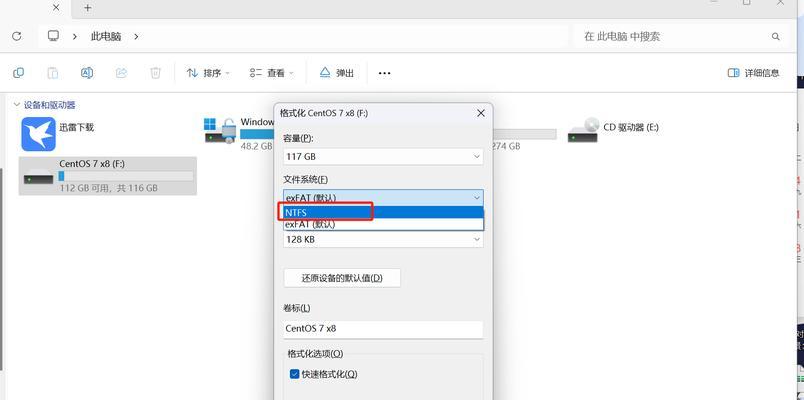Viewport: 804px width, 400px height.
Task: Click the search magnifier icon
Action: (775, 36)
